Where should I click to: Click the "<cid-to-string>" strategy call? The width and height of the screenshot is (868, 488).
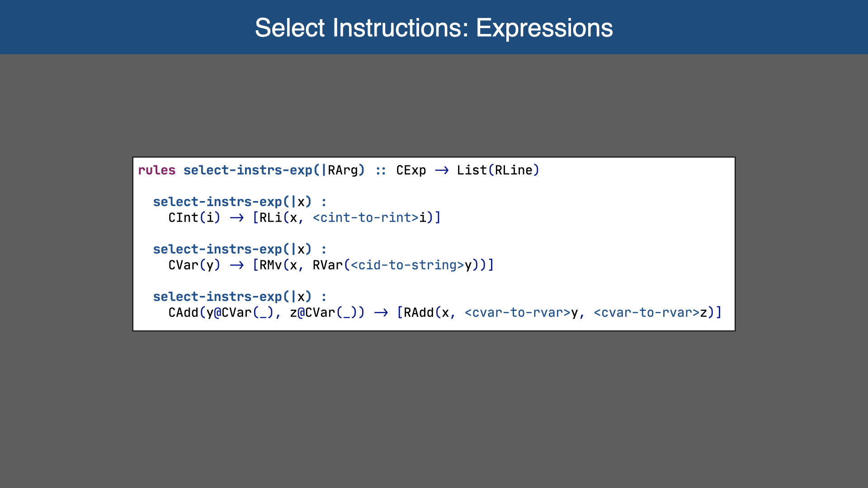[x=407, y=265]
